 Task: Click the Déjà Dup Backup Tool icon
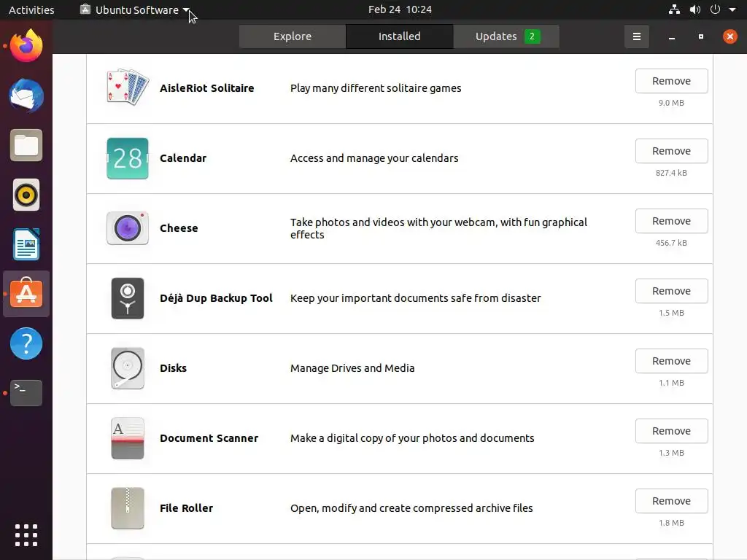tap(128, 298)
